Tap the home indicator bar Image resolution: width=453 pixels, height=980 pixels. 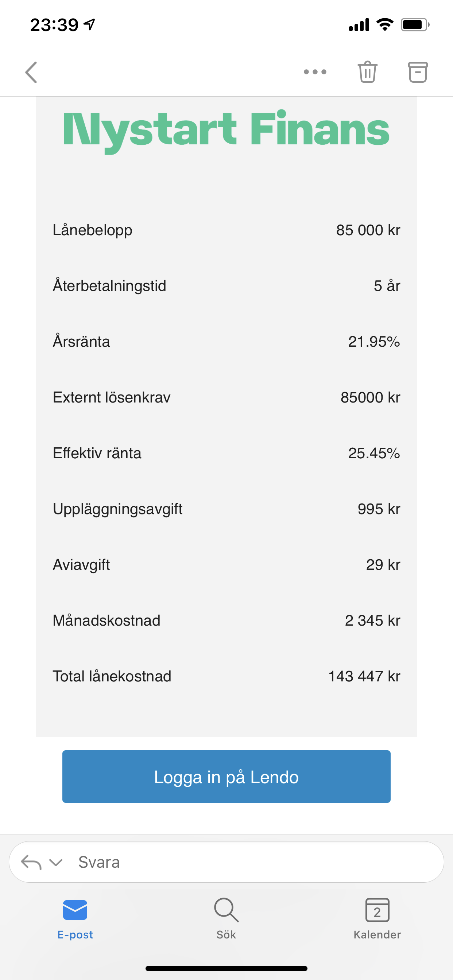click(226, 968)
